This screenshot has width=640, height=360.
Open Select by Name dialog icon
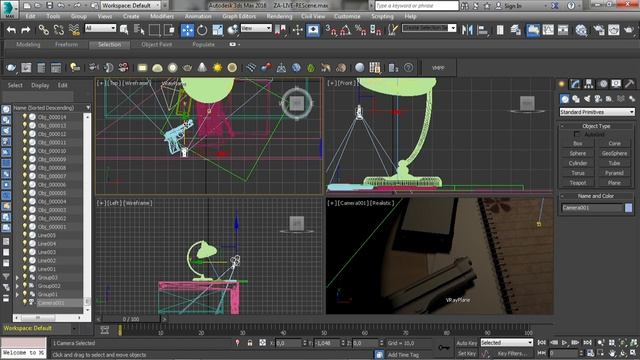(139, 30)
